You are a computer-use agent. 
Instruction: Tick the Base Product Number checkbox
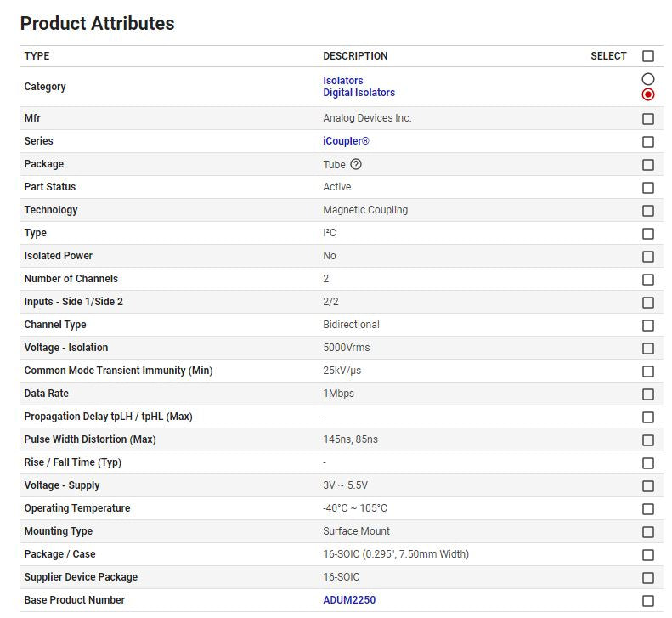point(648,601)
